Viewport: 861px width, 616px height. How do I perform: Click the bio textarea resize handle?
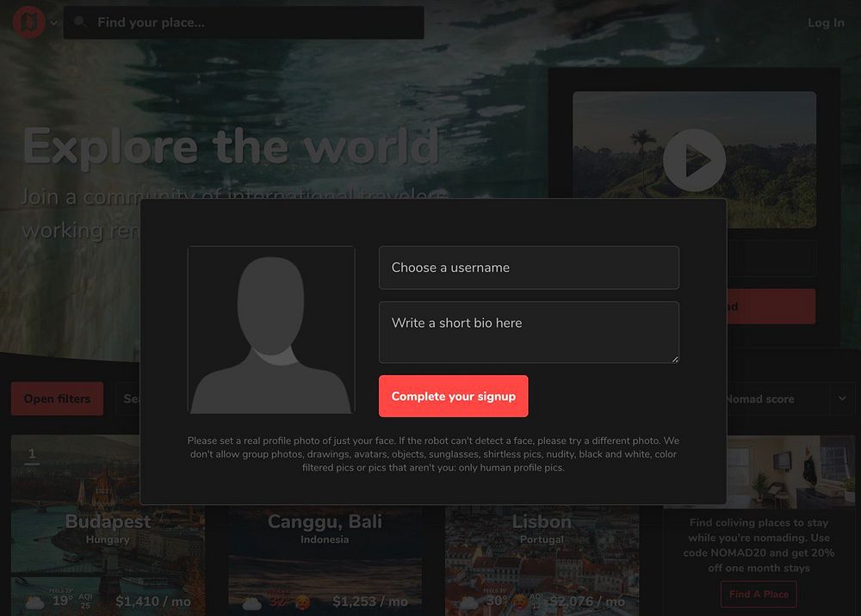(x=675, y=359)
